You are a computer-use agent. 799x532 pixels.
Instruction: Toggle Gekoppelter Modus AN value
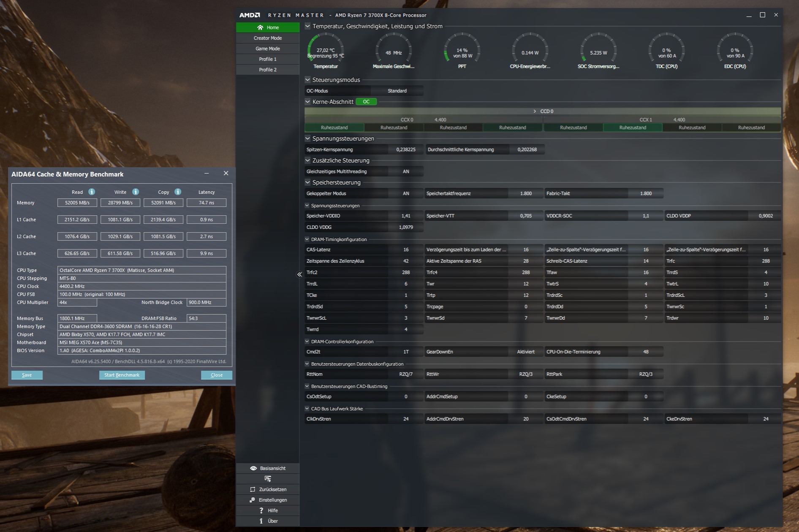pyautogui.click(x=406, y=193)
